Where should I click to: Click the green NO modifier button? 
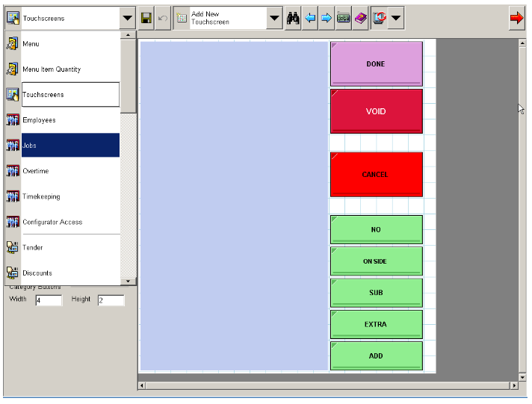377,230
